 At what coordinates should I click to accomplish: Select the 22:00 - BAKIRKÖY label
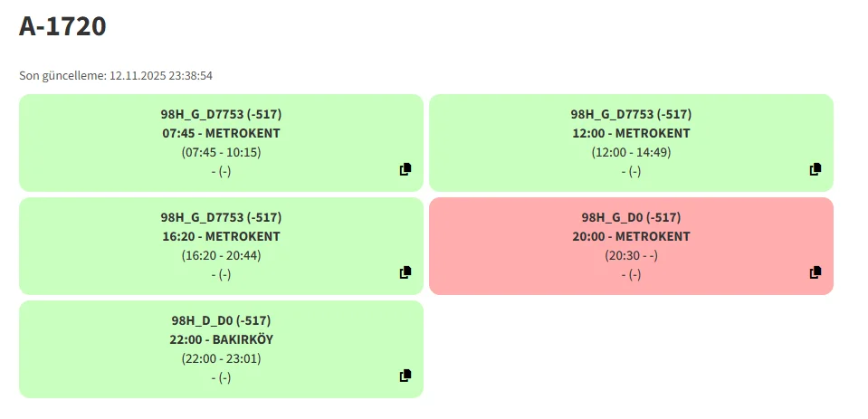[x=221, y=339]
